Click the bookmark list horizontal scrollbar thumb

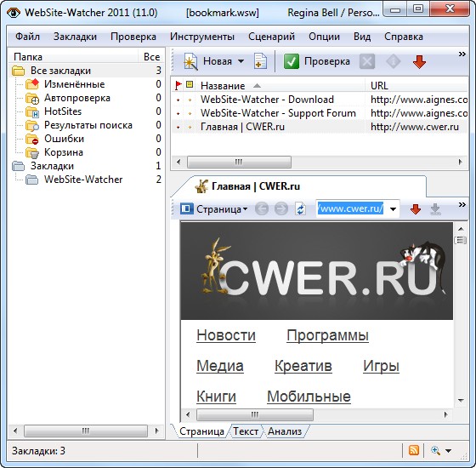[239, 162]
